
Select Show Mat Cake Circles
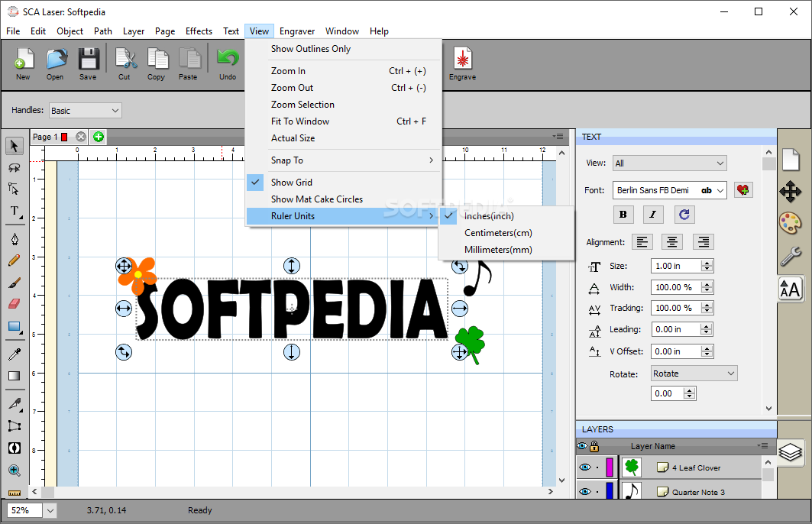(343, 199)
